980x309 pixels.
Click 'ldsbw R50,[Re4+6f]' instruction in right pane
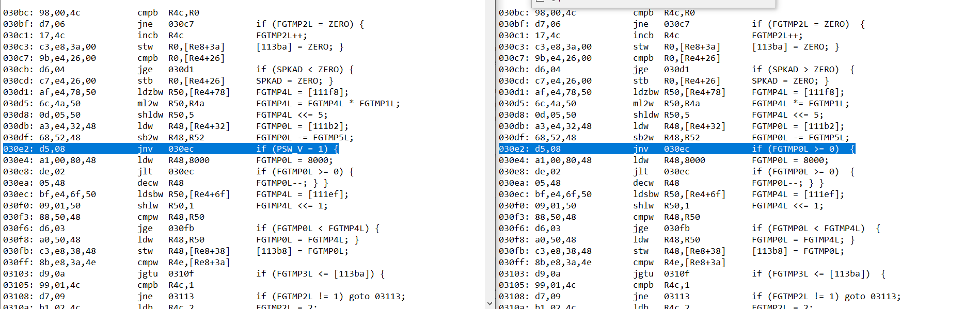tap(679, 194)
